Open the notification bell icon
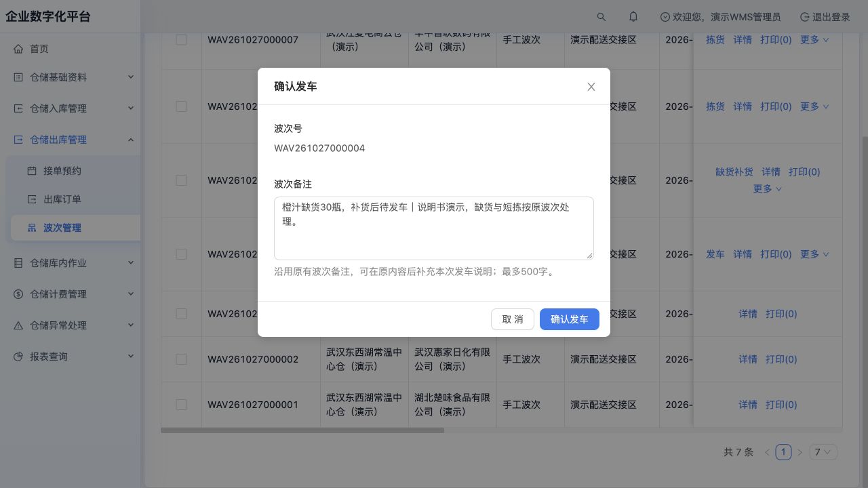This screenshot has height=488, width=868. [x=633, y=17]
